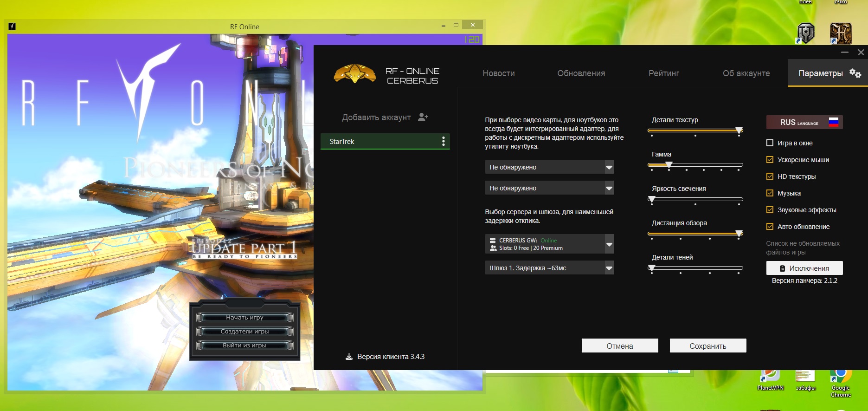
Task: Select StarTrek account entry
Action: 385,141
